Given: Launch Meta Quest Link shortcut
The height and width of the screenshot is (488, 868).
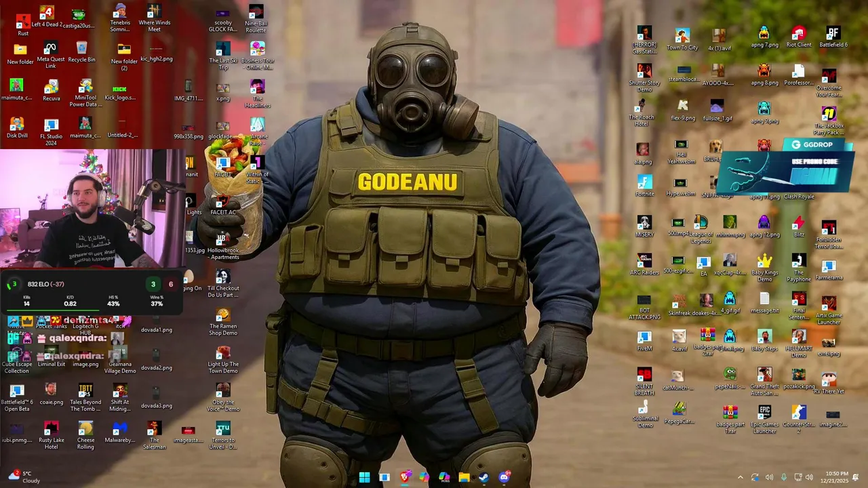Looking at the screenshot, I should [51, 56].
